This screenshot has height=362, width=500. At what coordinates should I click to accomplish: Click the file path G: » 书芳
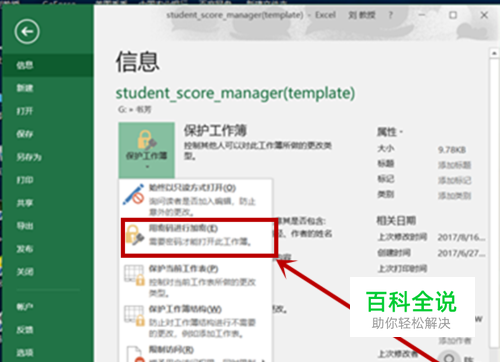(x=134, y=109)
